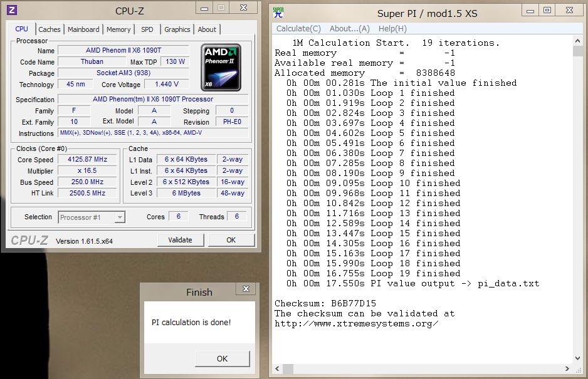The image size is (588, 379).
Task: Click the Level 3 '48-way' associativity value
Action: pos(233,193)
